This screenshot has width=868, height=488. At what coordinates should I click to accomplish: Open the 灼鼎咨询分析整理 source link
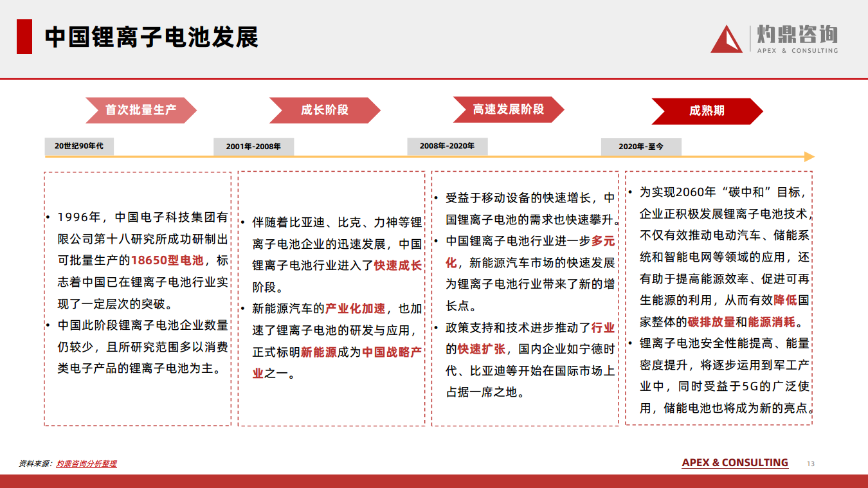pos(86,464)
